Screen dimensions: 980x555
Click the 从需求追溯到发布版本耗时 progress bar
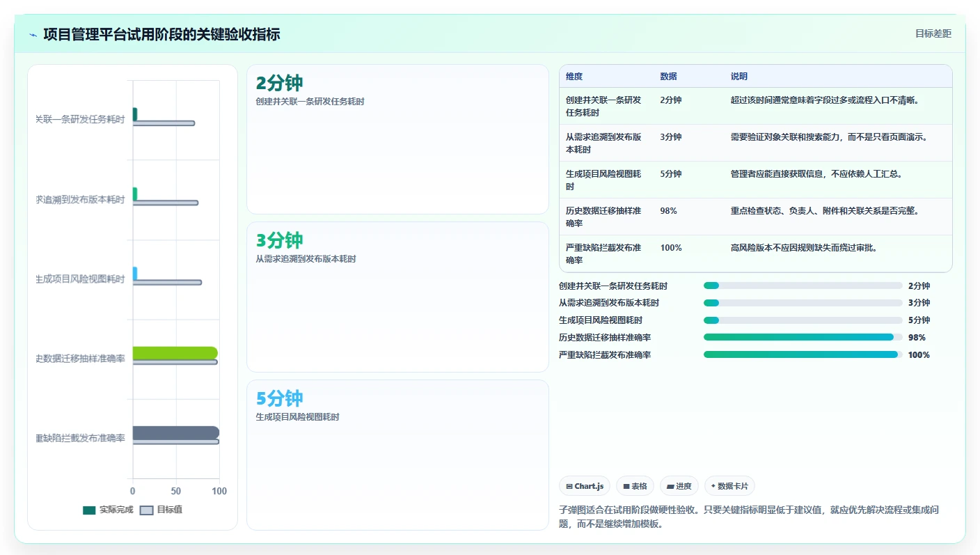click(x=803, y=303)
